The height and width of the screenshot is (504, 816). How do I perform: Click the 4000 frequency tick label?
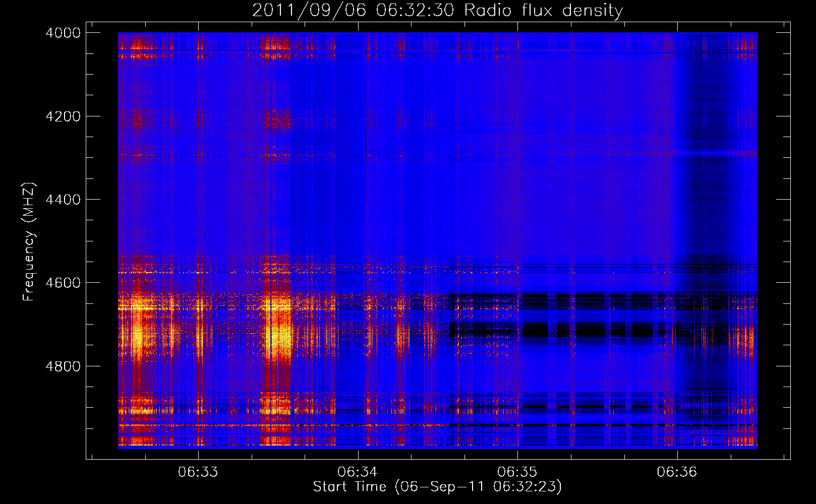63,33
